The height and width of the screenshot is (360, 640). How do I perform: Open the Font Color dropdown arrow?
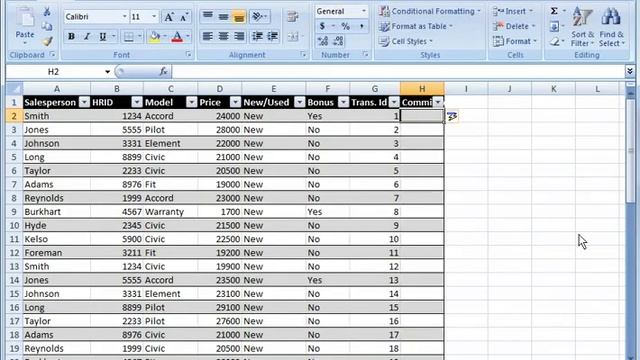188,37
